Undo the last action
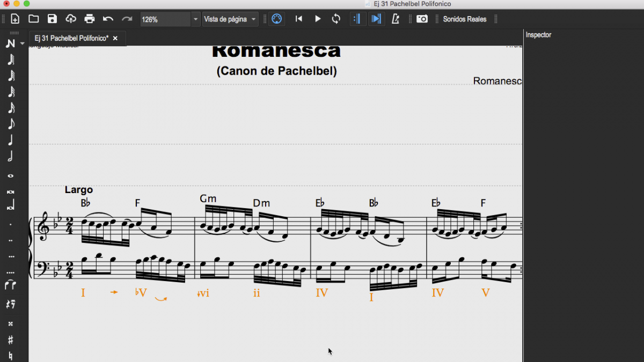 pos(108,19)
